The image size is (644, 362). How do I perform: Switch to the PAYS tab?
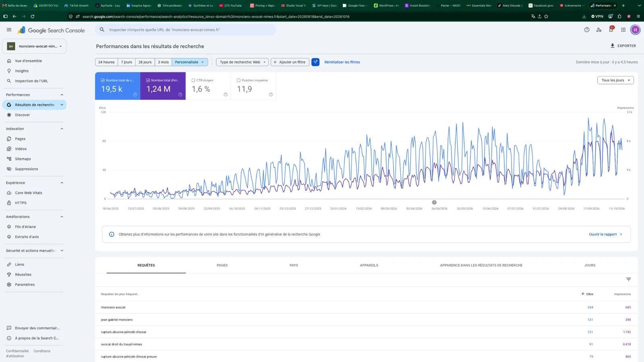(x=294, y=265)
